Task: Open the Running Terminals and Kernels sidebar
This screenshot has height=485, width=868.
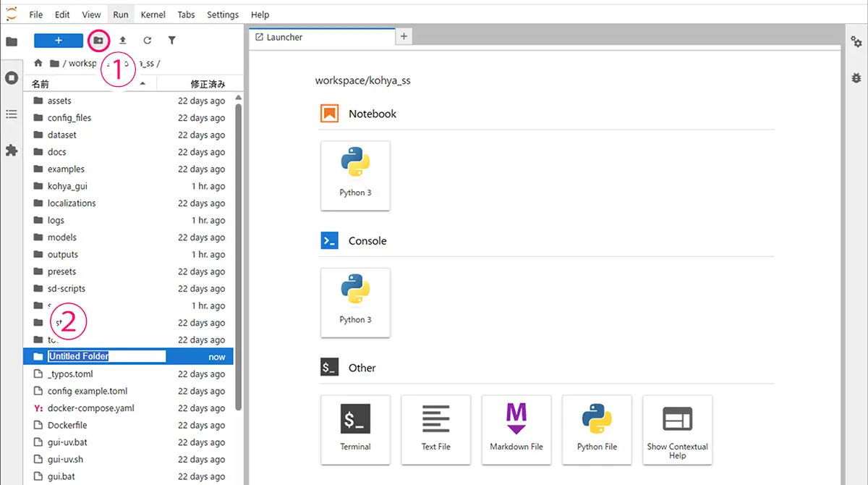Action: coord(12,77)
